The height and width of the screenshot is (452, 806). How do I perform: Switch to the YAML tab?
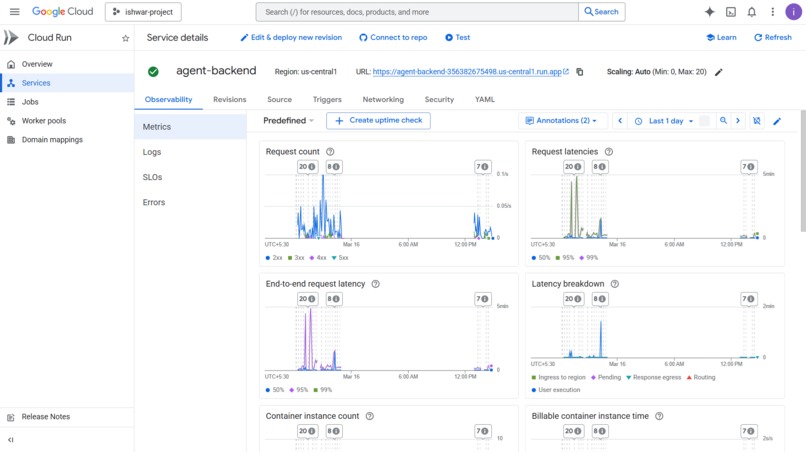click(x=485, y=99)
